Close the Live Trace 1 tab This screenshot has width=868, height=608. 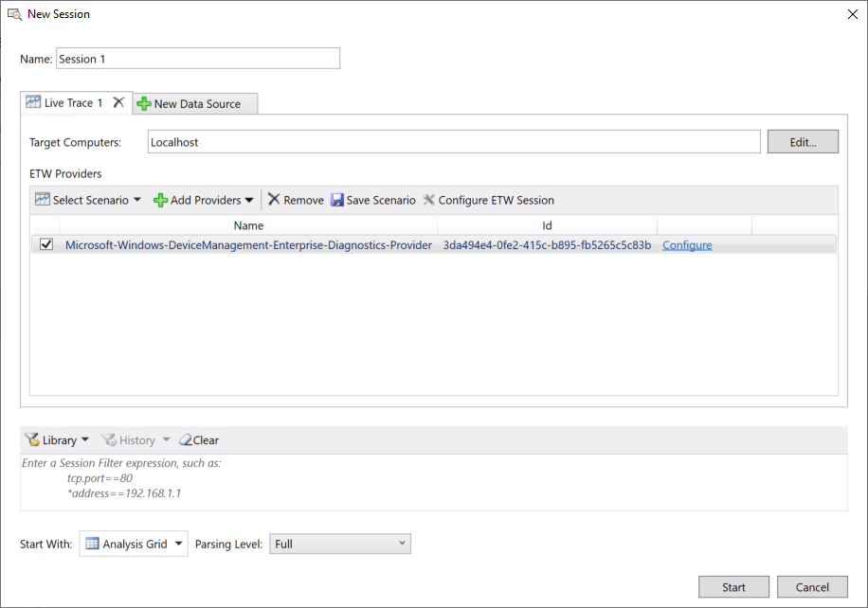coord(118,102)
